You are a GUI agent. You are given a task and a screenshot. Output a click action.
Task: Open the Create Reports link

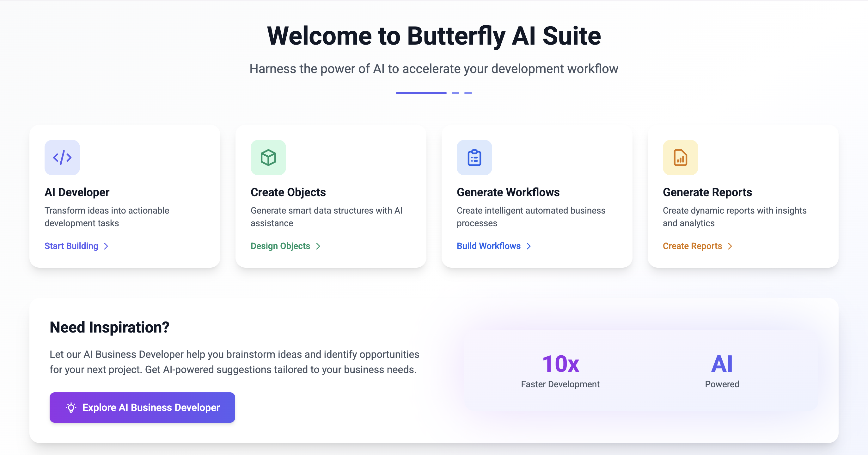tap(698, 246)
